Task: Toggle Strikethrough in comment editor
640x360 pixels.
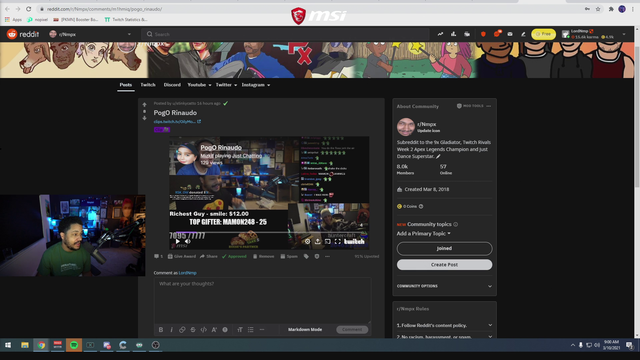Action: point(193,329)
